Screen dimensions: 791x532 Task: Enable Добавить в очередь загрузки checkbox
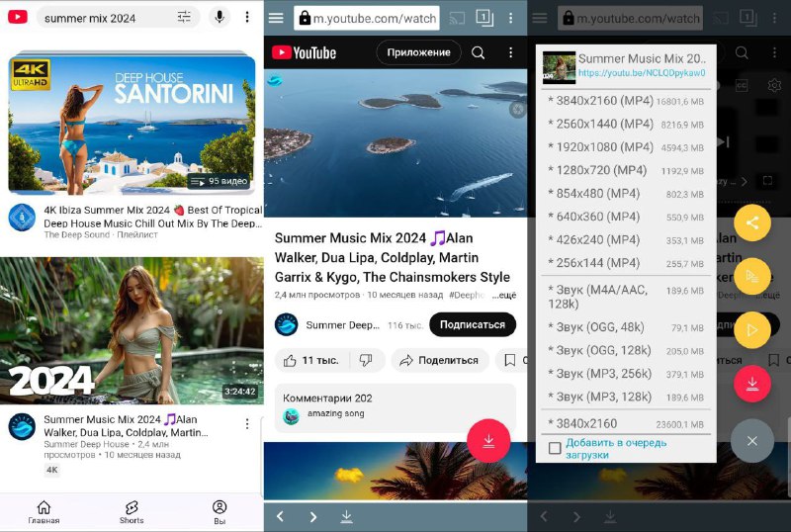[x=555, y=448]
